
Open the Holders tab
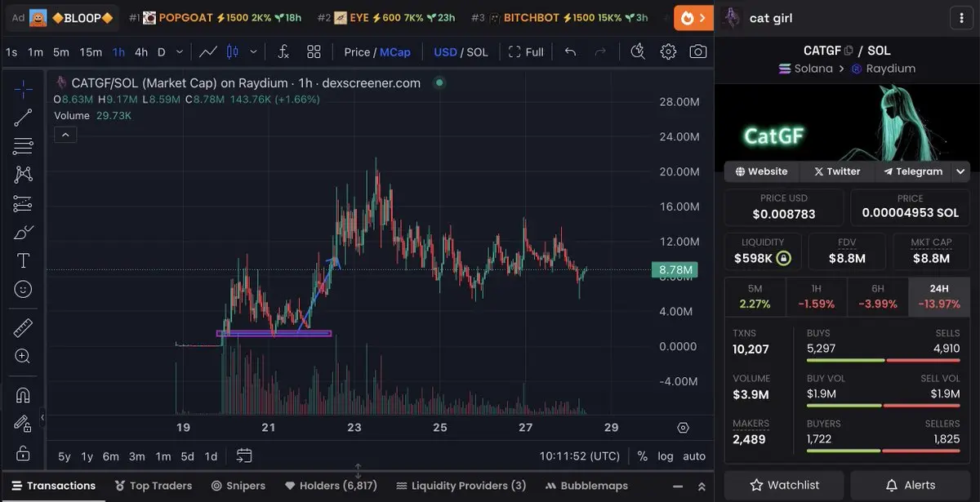tap(332, 486)
